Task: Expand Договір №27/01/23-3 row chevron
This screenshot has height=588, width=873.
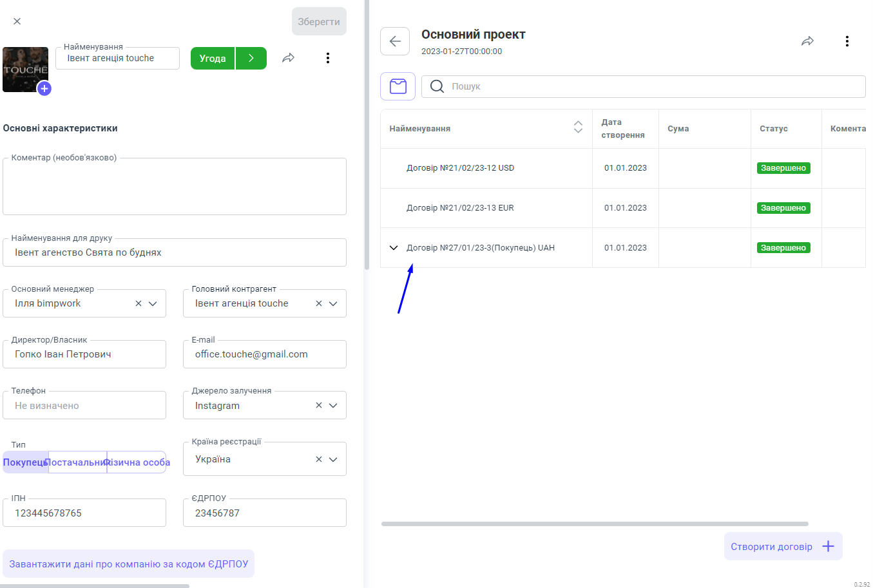Action: [x=394, y=248]
